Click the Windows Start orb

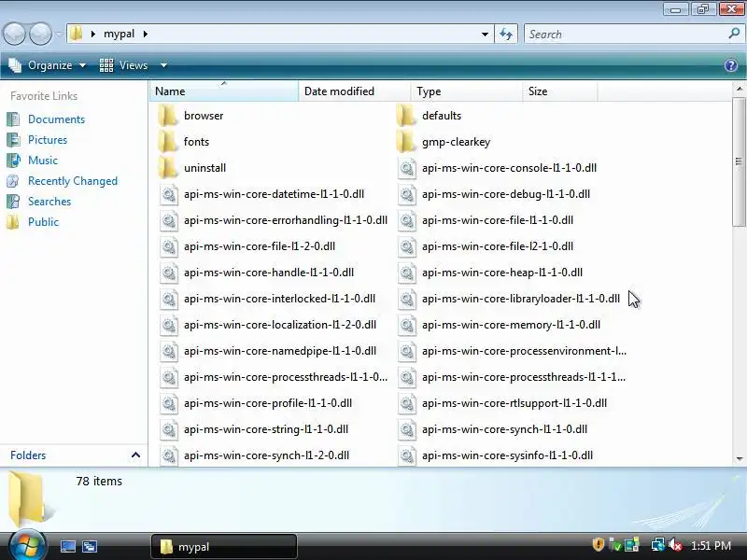(x=28, y=545)
